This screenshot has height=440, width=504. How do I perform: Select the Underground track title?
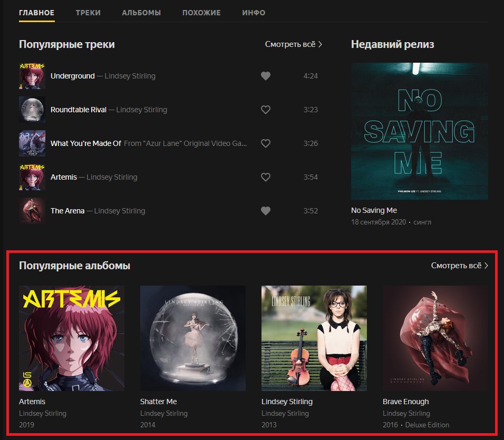point(73,76)
